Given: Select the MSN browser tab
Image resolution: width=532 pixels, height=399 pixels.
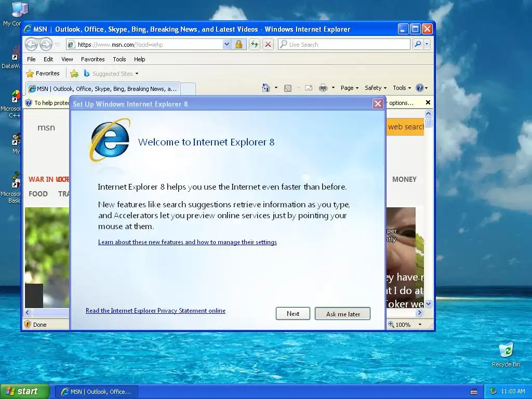Looking at the screenshot, I should [103, 89].
